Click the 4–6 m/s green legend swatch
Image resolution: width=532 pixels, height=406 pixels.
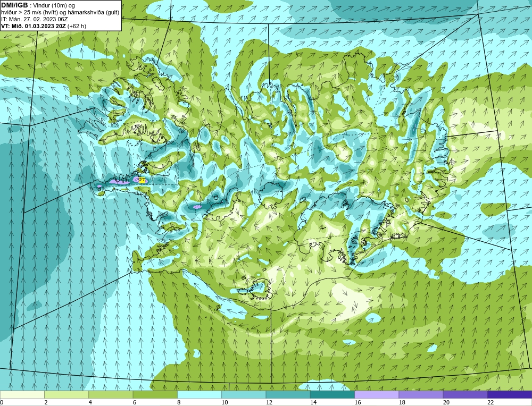pyautogui.click(x=111, y=394)
